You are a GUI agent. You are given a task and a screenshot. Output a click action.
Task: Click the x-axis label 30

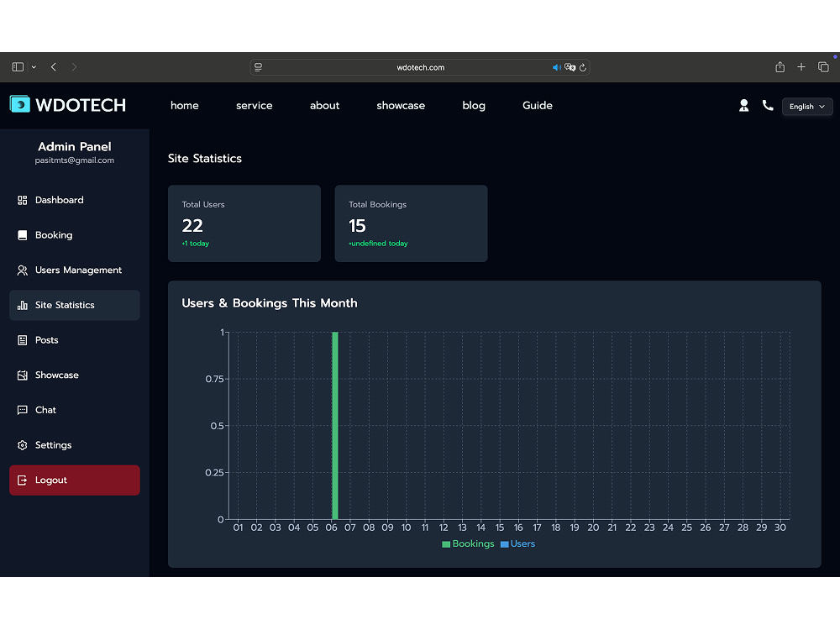[780, 528]
